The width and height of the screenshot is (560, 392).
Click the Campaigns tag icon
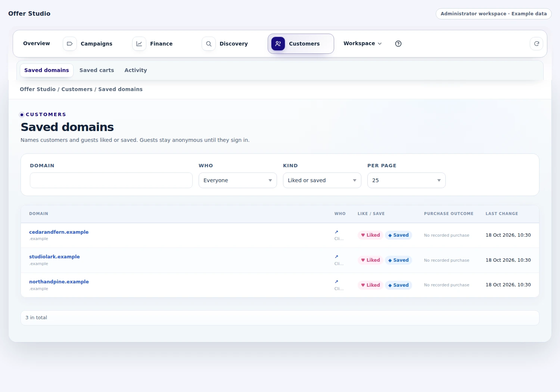(70, 44)
